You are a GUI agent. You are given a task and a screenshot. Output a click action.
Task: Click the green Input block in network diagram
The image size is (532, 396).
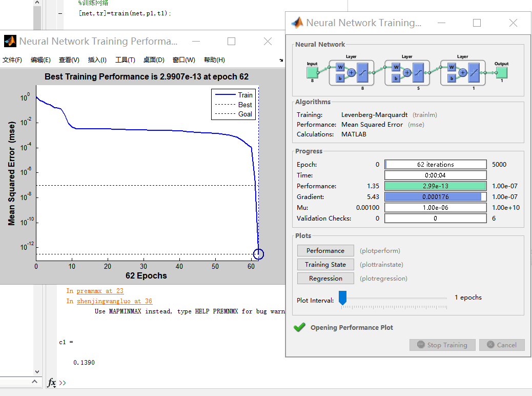tap(312, 72)
